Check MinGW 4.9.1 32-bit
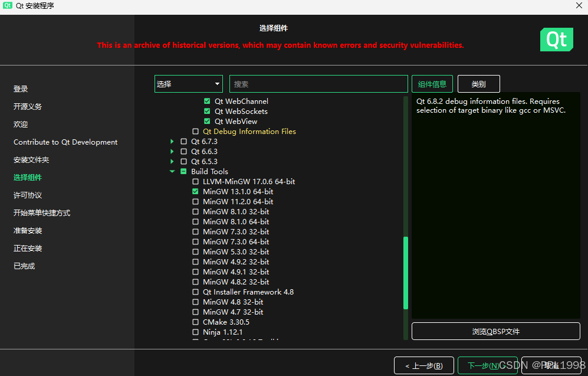588x376 pixels. pyautogui.click(x=195, y=272)
